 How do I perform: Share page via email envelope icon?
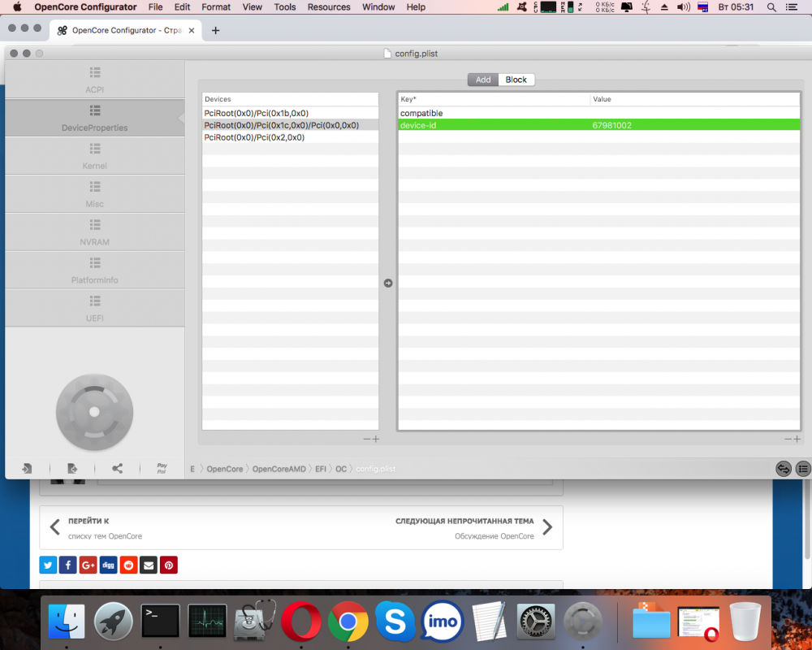coord(149,565)
